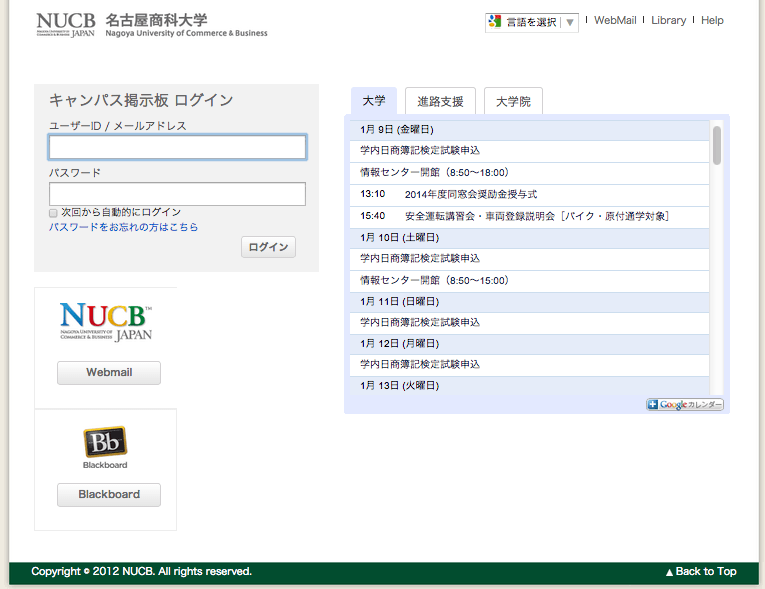Click the Blackboard Bb logo icon
The image size is (765, 589).
[105, 442]
